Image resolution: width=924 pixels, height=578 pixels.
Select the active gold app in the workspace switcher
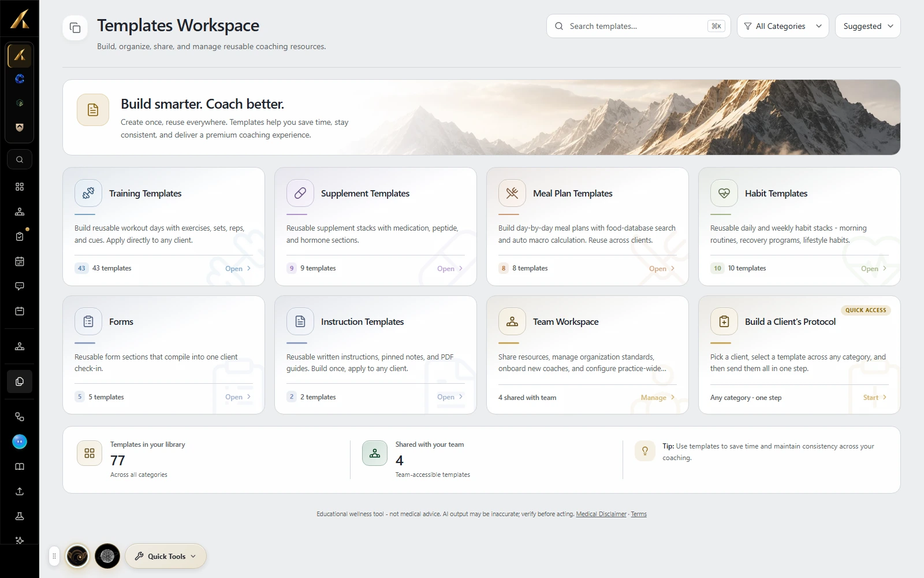[20, 55]
